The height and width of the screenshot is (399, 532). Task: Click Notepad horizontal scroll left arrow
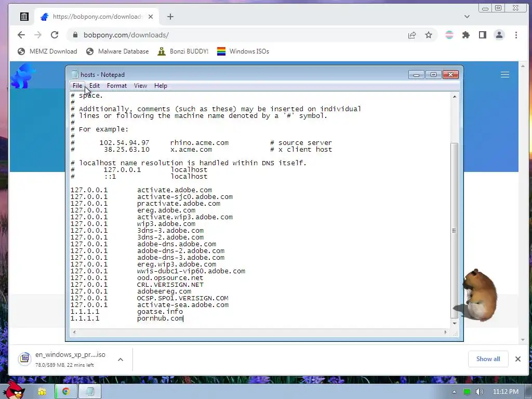point(74,332)
